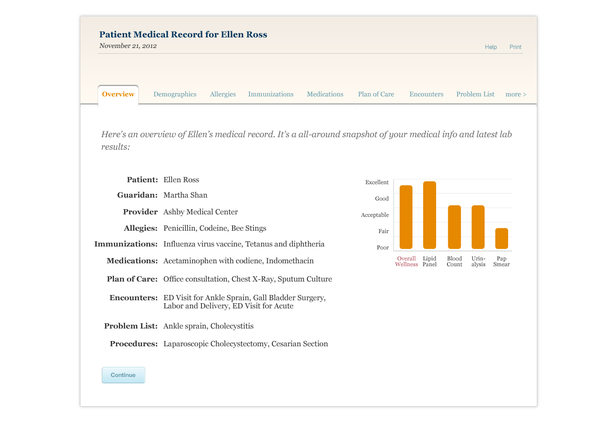Click the Urinalysis chart bar
Image resolution: width=615 pixels, height=424 pixels.
(x=478, y=227)
